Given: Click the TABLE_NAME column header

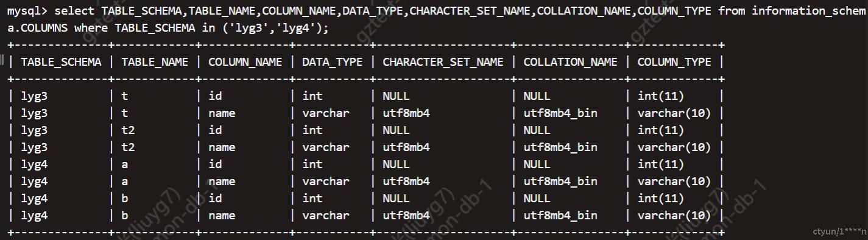Looking at the screenshot, I should 155,62.
